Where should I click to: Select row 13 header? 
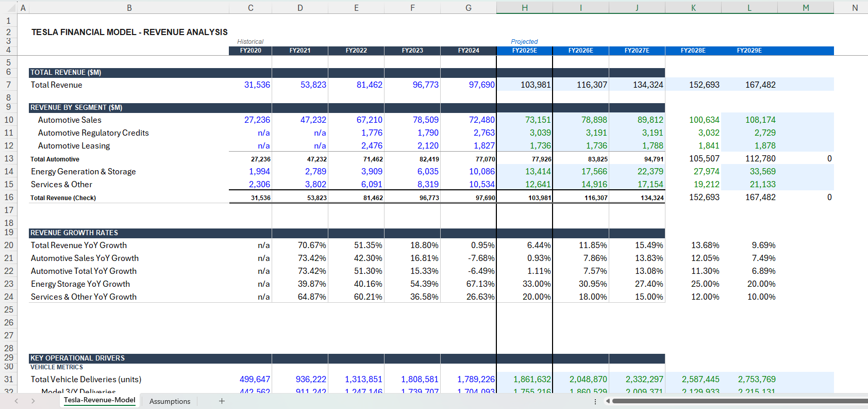(9, 158)
